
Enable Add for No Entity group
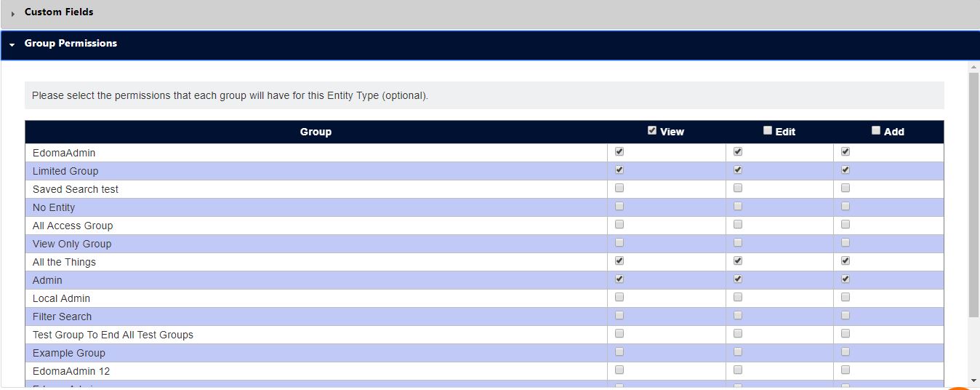846,207
